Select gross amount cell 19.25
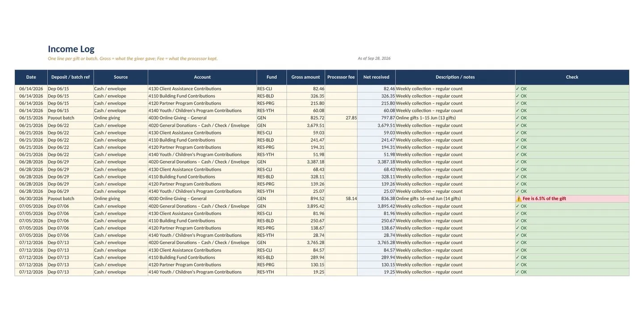644x322 pixels. click(x=306, y=272)
